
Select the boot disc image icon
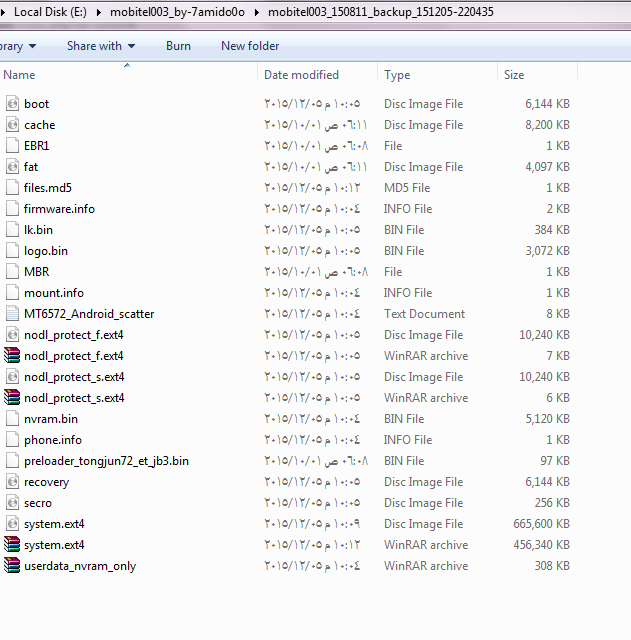pyautogui.click(x=13, y=104)
